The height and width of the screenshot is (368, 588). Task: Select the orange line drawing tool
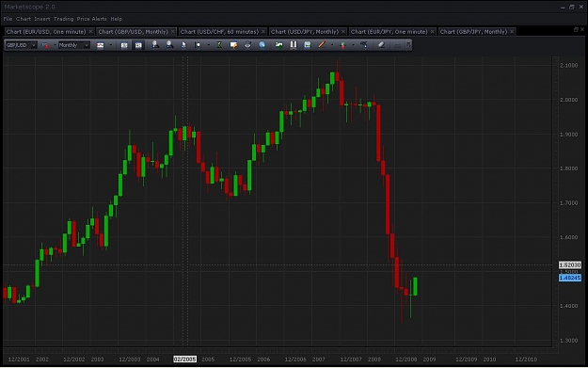322,45
